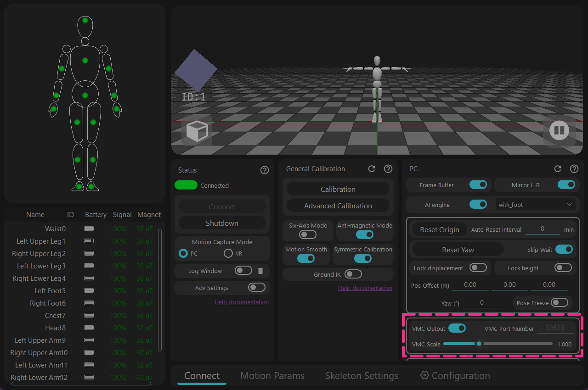The image size is (588, 390).
Task: Open Skeleton Settings tab
Action: pyautogui.click(x=362, y=376)
